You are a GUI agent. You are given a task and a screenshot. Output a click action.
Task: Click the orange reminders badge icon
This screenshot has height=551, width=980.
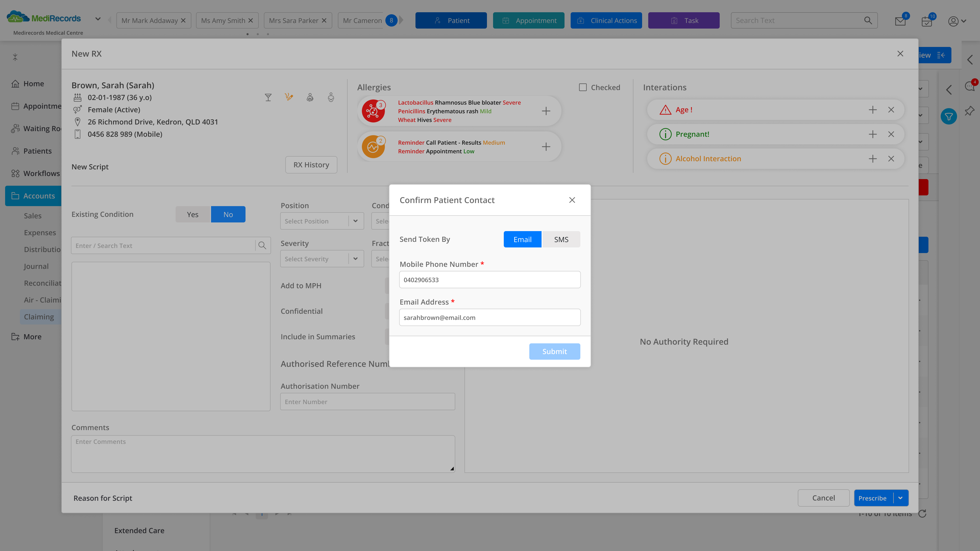pos(373,147)
